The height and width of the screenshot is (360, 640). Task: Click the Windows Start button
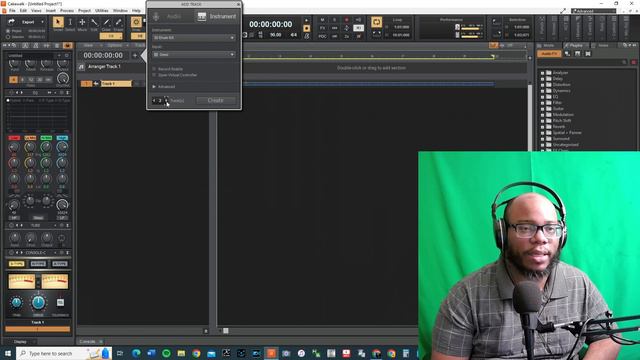pos(8,353)
